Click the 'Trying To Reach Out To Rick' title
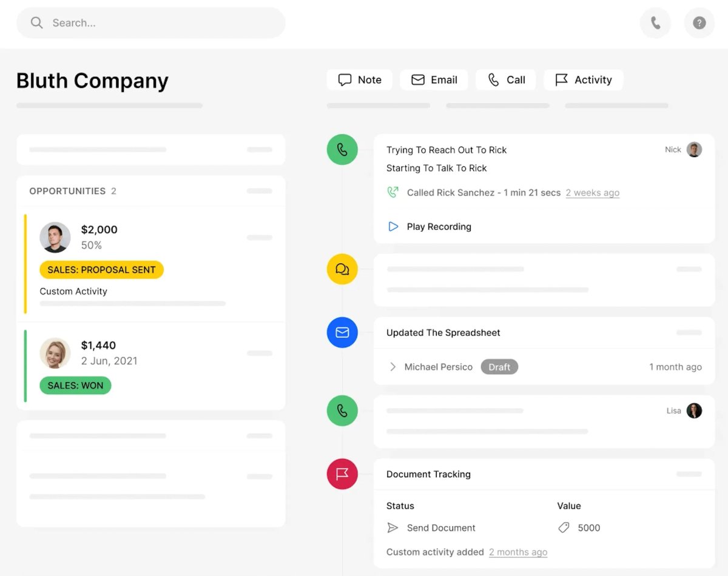Screen dimensions: 728x576 (x=447, y=150)
